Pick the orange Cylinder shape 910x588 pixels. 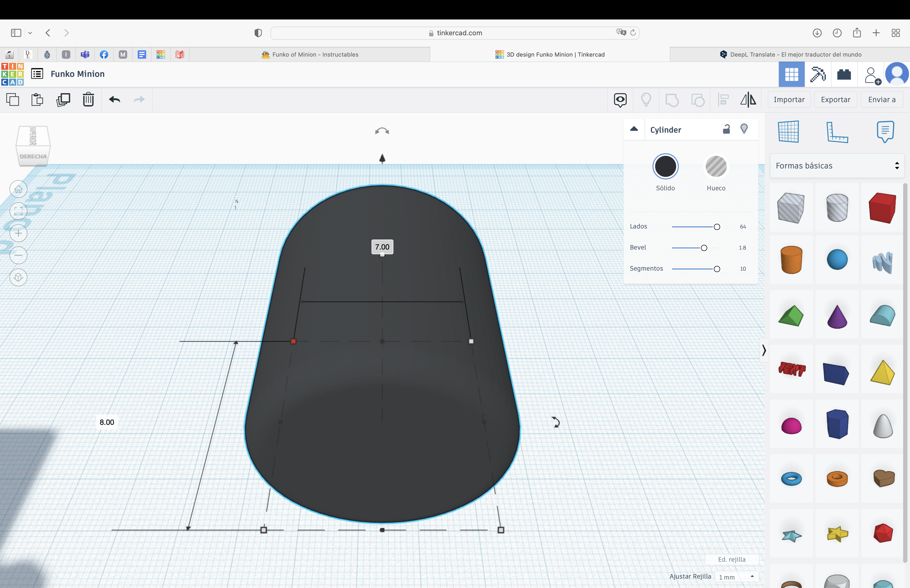click(791, 260)
